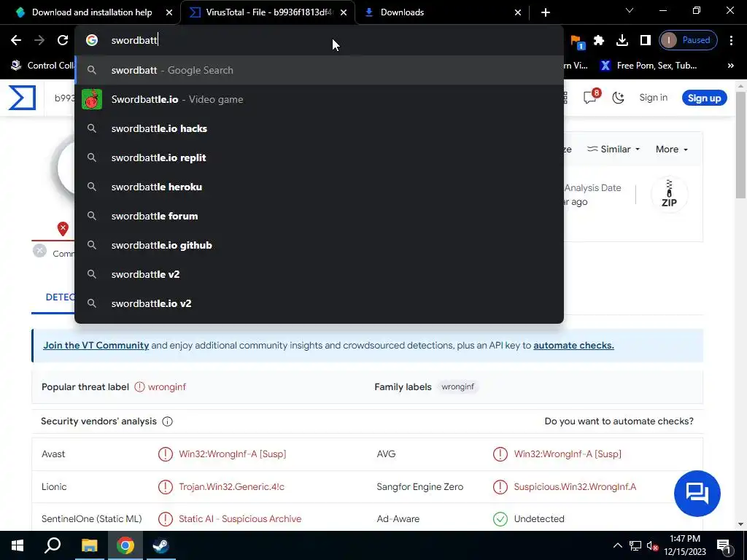Pick 'swordbattle forum' suggestion
This screenshot has width=747, height=560.
coord(320,216)
